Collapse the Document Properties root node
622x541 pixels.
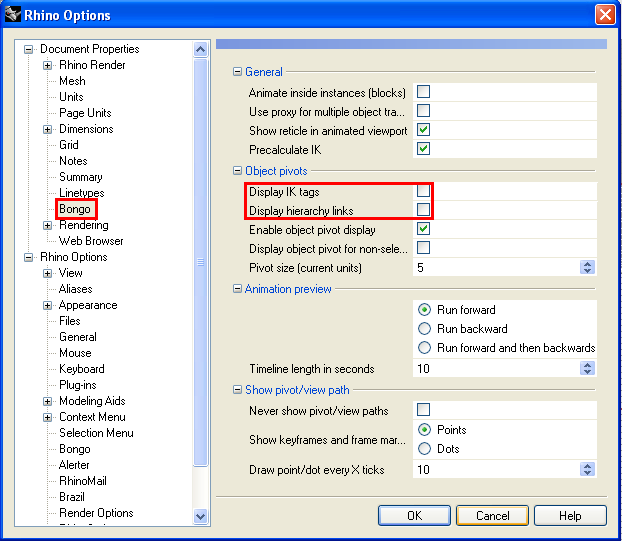[x=28, y=50]
